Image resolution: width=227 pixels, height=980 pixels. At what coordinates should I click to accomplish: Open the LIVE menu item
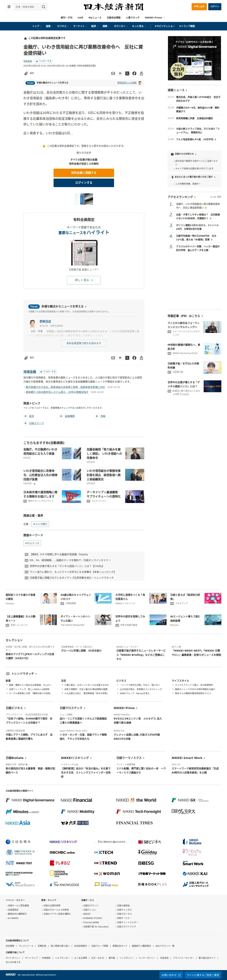click(80, 18)
